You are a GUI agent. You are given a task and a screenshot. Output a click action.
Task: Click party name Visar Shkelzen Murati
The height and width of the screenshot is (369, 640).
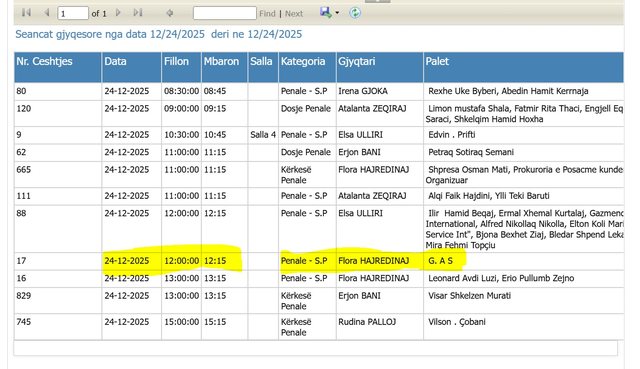(469, 296)
